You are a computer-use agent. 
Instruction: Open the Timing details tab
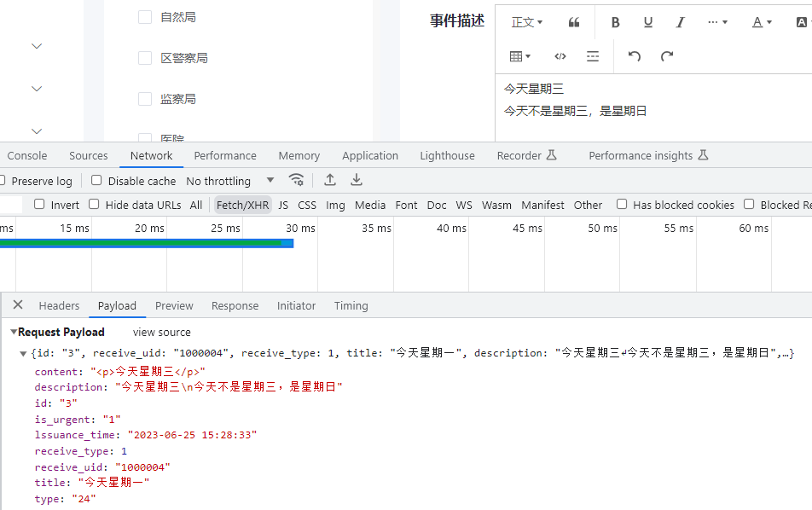tap(351, 306)
